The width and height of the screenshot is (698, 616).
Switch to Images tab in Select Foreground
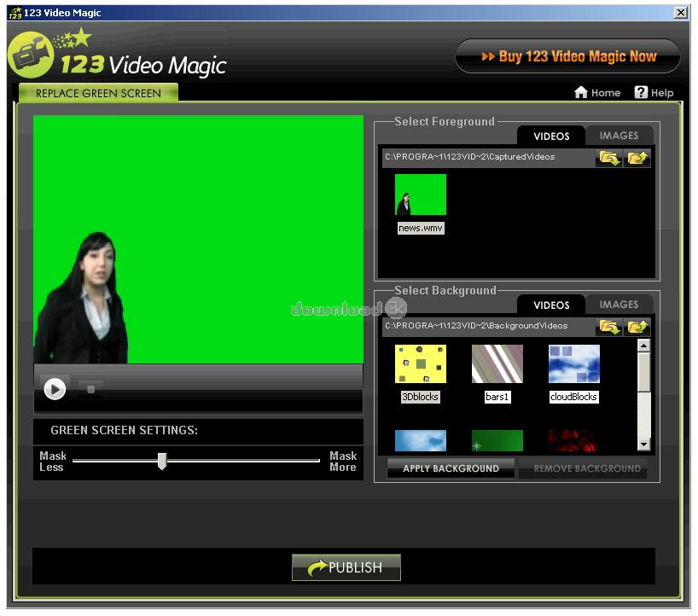click(x=619, y=136)
